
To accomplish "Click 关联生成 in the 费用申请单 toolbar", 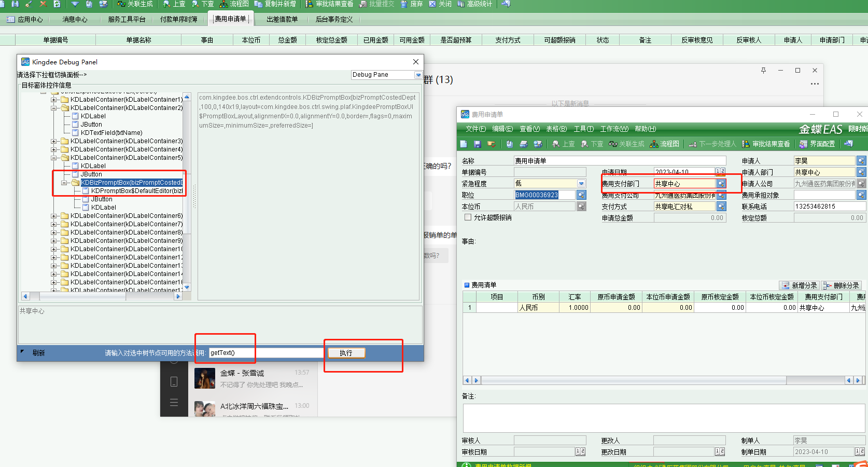I will (x=626, y=144).
